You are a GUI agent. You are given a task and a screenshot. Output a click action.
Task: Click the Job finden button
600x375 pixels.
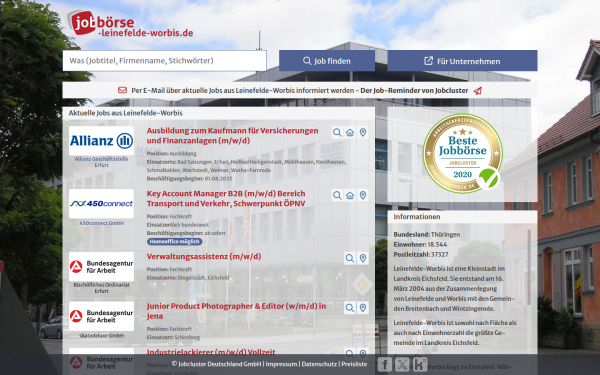(327, 61)
